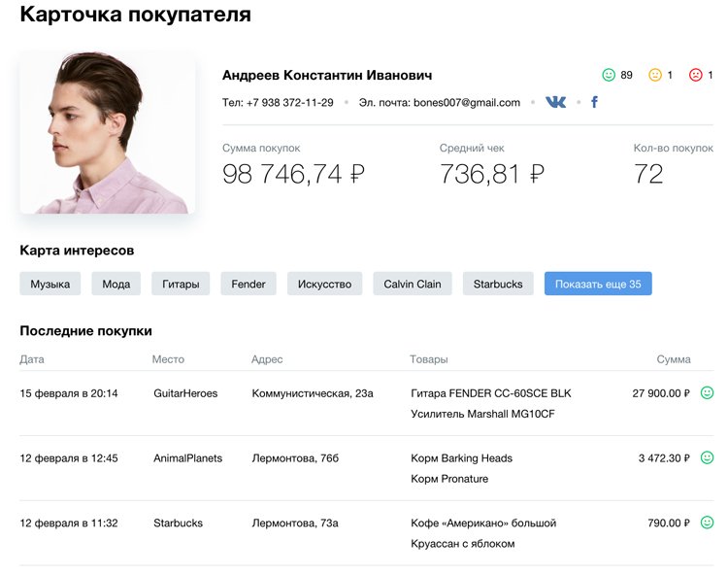Click the Место column header
Screen dimensions: 728x574
click(168, 359)
